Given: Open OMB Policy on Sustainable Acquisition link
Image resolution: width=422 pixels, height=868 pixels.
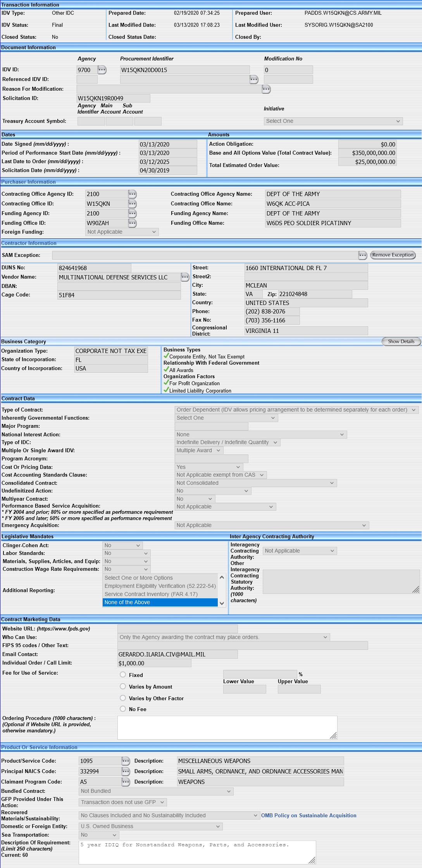Looking at the screenshot, I should click(x=308, y=815).
